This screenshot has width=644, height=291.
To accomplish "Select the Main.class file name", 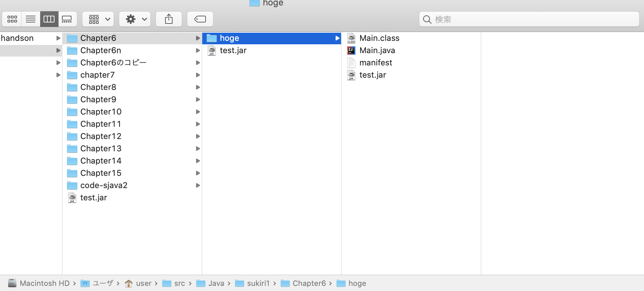I will (x=380, y=38).
